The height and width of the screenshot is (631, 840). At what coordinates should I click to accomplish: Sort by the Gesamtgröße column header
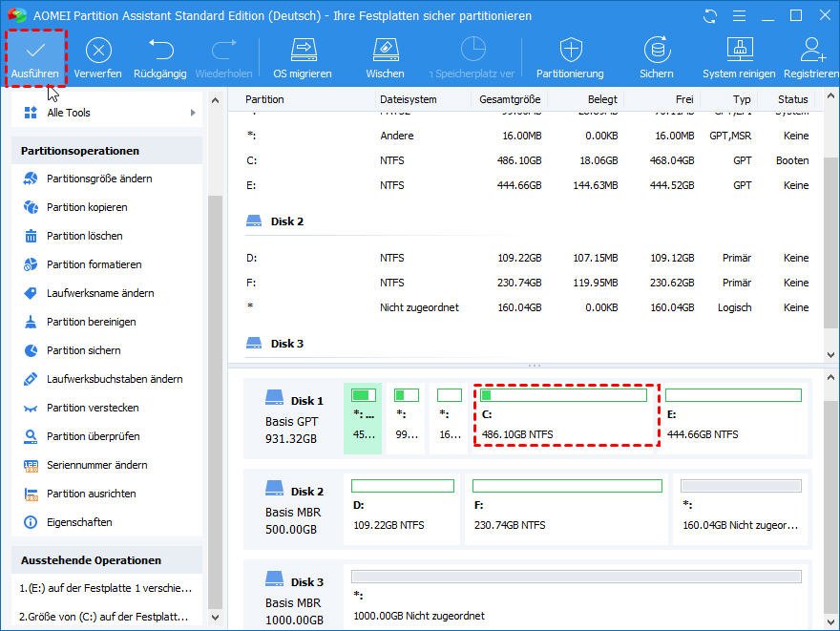510,99
